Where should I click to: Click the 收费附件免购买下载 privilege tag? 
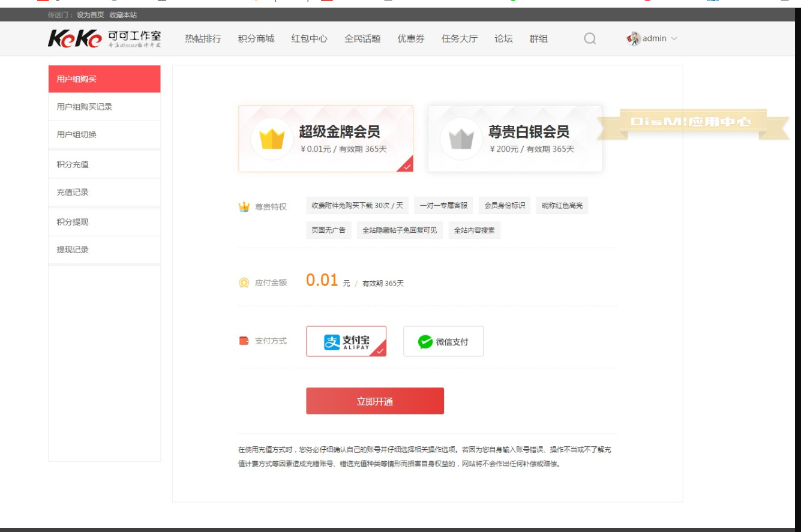(357, 206)
